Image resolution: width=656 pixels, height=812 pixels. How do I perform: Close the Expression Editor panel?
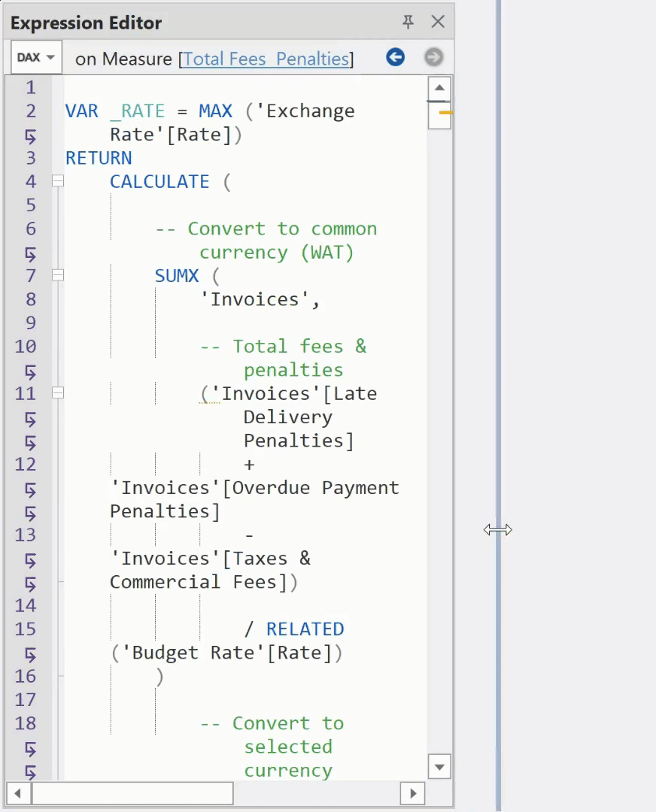438,22
